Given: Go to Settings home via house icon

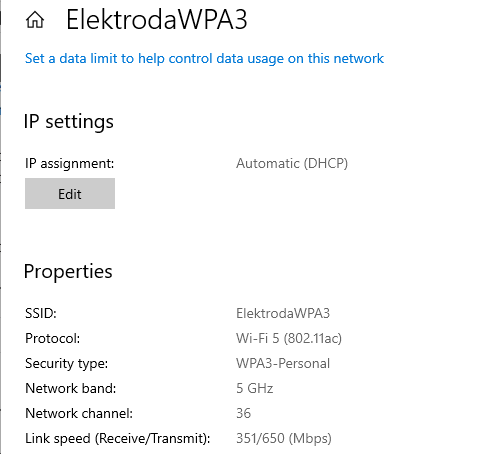Looking at the screenshot, I should pyautogui.click(x=35, y=20).
